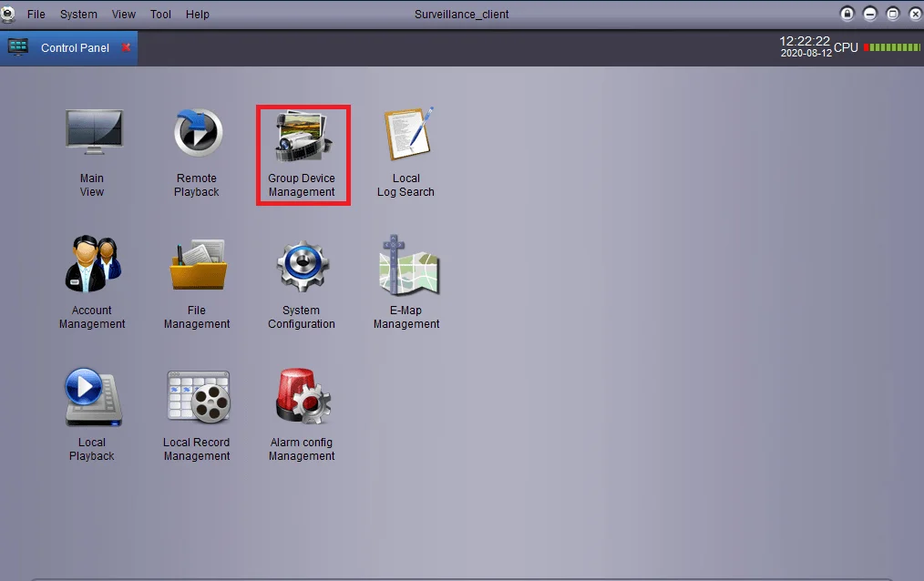
Task: Open the Tool menu
Action: [160, 14]
